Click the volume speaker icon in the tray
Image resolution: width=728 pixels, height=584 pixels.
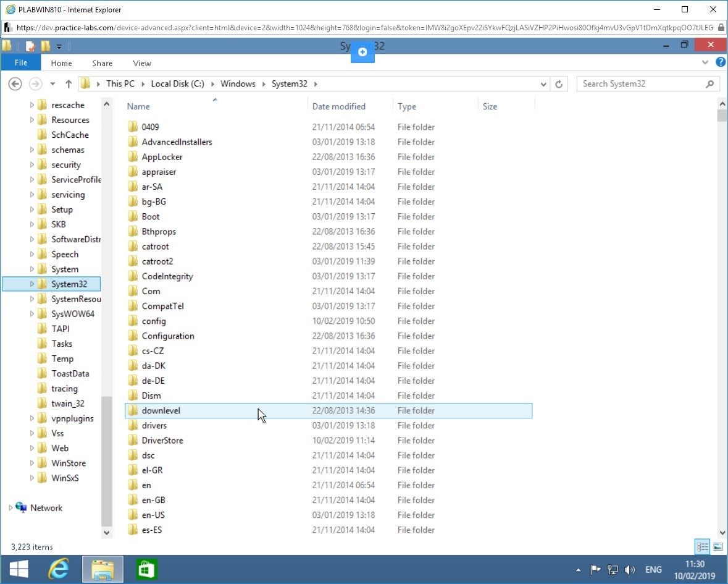(x=630, y=570)
